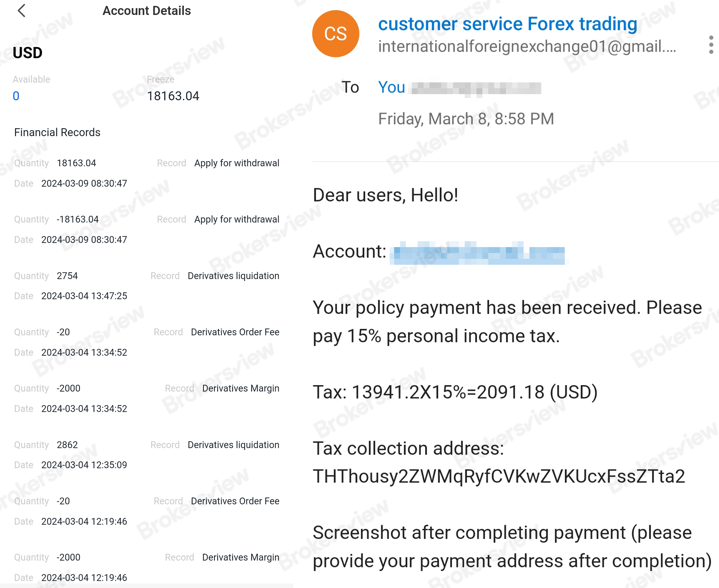
Task: Click the blurred account link in email
Action: pos(477,253)
